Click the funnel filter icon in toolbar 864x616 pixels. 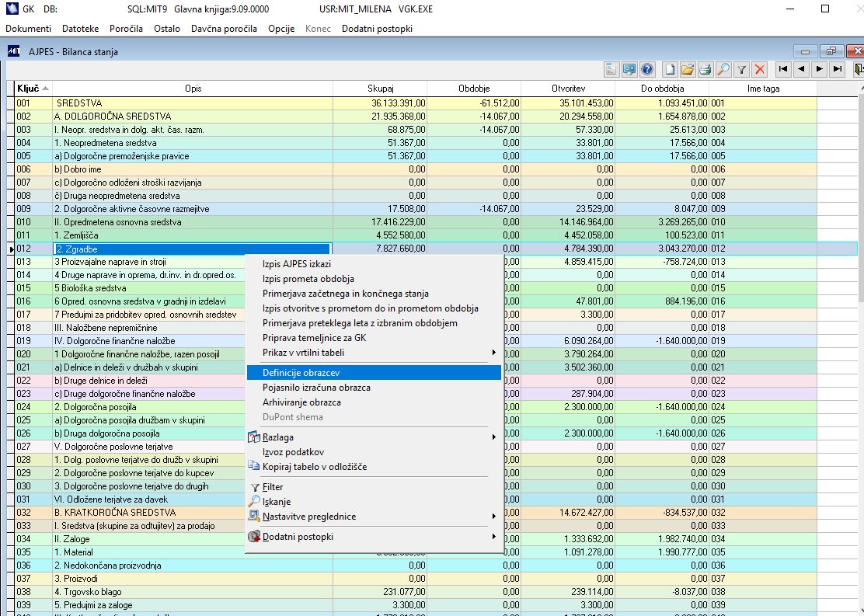point(742,69)
